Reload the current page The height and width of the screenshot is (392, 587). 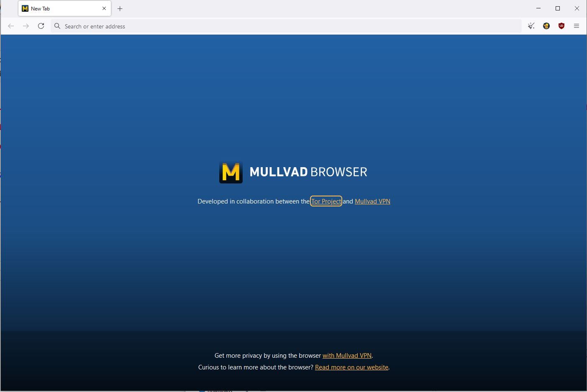pos(41,26)
